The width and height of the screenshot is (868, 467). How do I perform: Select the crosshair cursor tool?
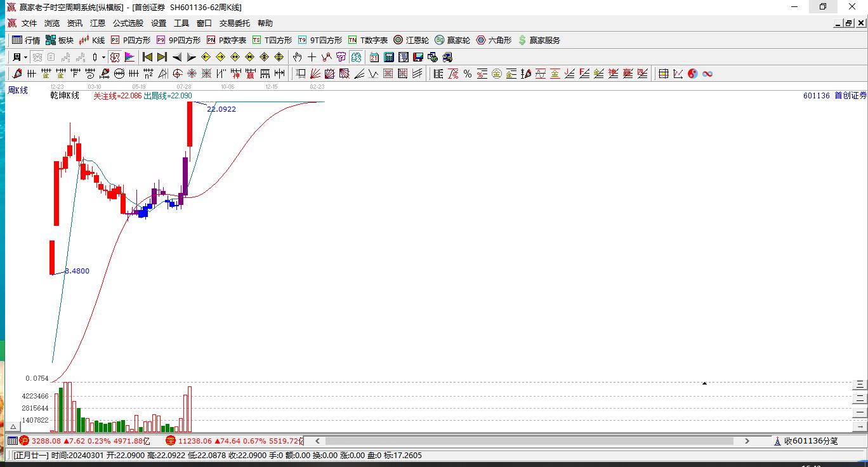point(312,57)
